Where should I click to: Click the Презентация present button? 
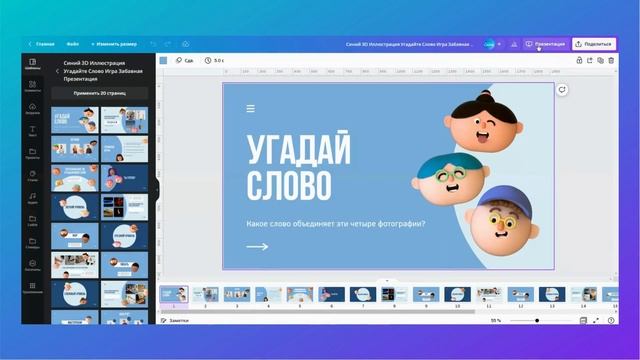(545, 44)
